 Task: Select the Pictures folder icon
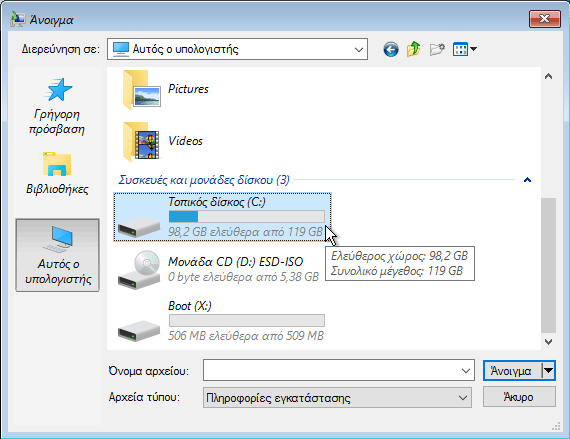[142, 90]
